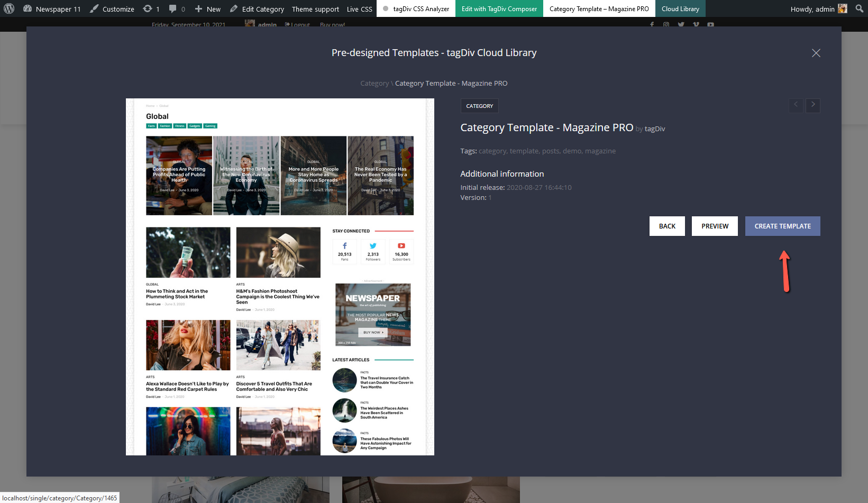868x503 pixels.
Task: Click the 'demo' tag
Action: point(572,151)
